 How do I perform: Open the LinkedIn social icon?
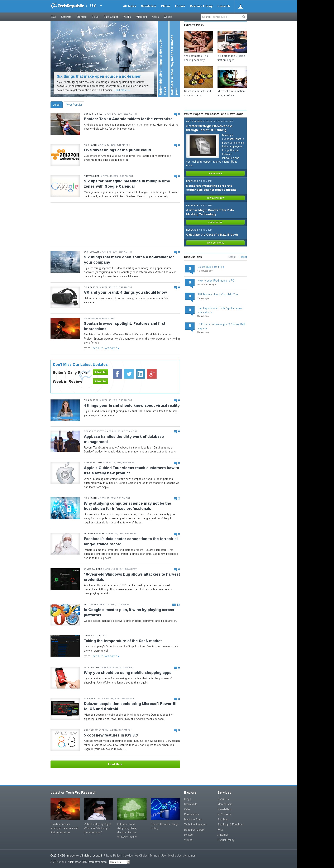click(x=140, y=374)
